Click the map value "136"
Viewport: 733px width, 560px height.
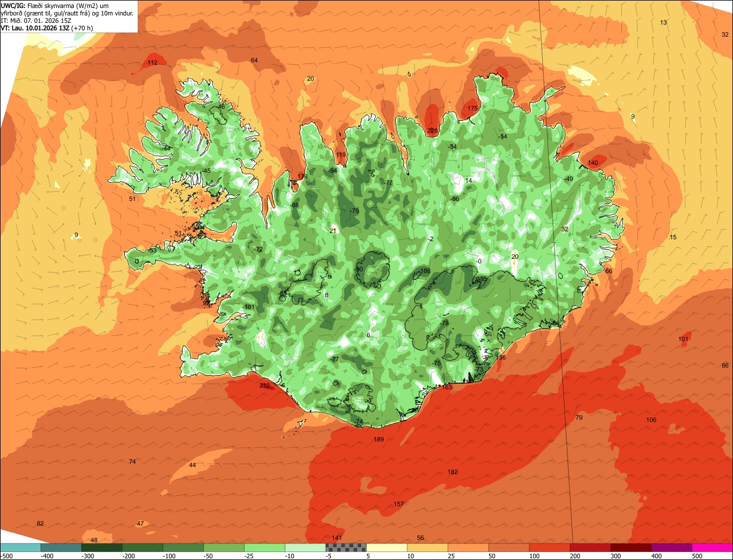click(501, 357)
